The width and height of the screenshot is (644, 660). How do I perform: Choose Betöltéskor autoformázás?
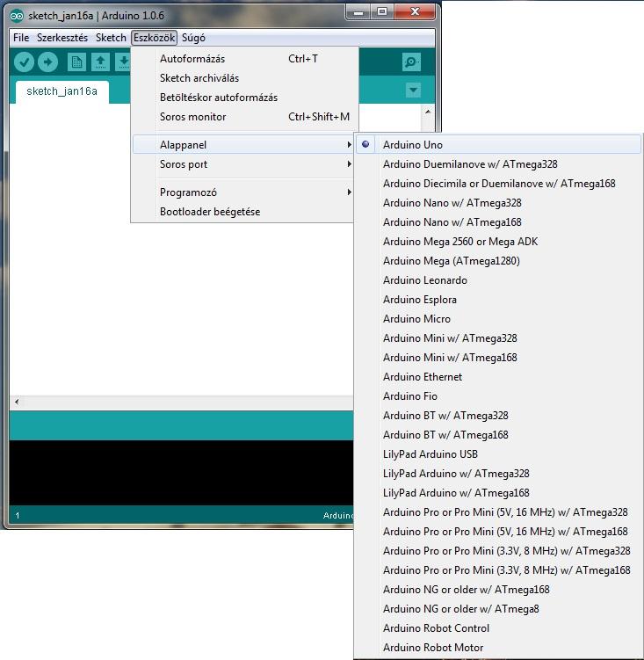[243, 98]
